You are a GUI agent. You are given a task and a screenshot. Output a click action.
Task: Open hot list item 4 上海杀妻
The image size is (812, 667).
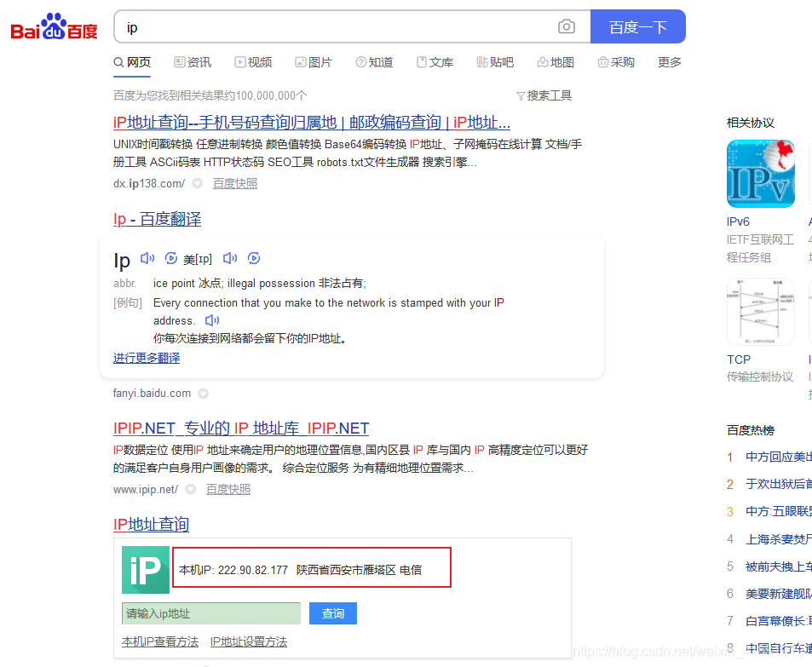coord(778,539)
